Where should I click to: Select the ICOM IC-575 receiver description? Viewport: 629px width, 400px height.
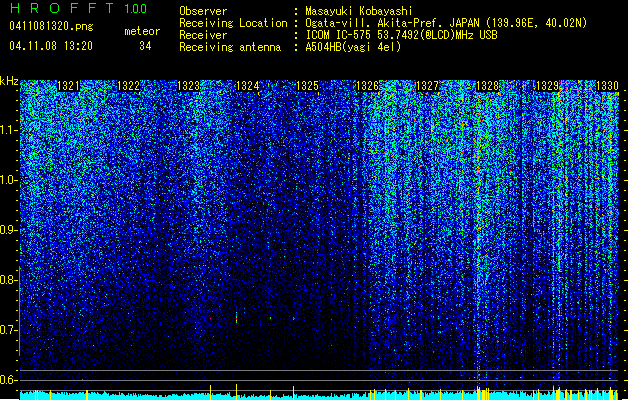coord(401,35)
